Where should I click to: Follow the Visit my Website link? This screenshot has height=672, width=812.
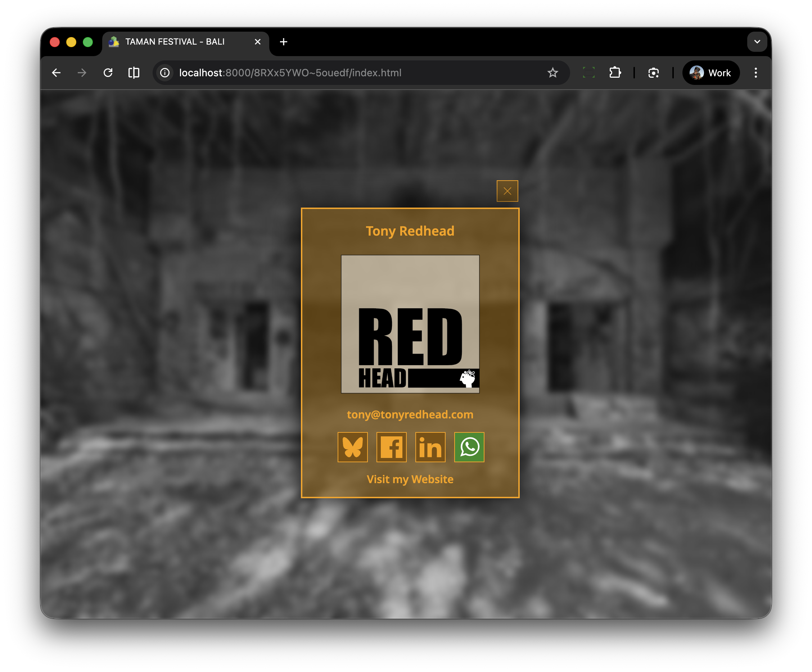click(x=410, y=479)
